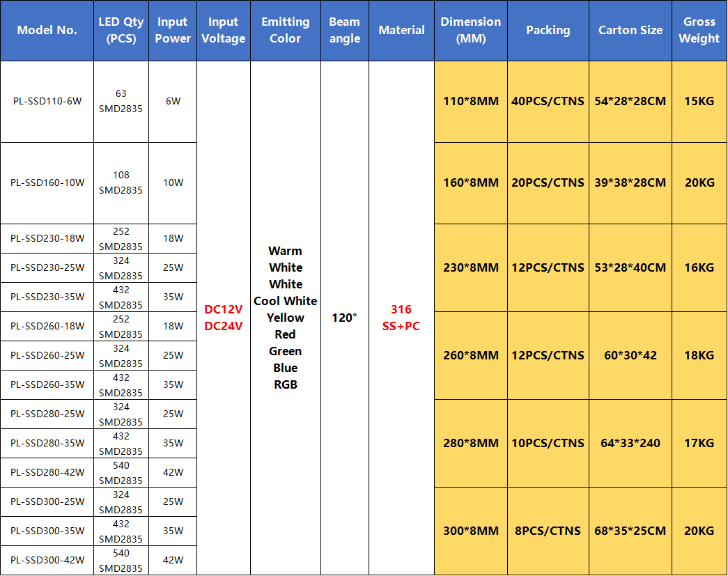Select model PL-SSD260-18W
The width and height of the screenshot is (728, 576).
pyautogui.click(x=47, y=326)
